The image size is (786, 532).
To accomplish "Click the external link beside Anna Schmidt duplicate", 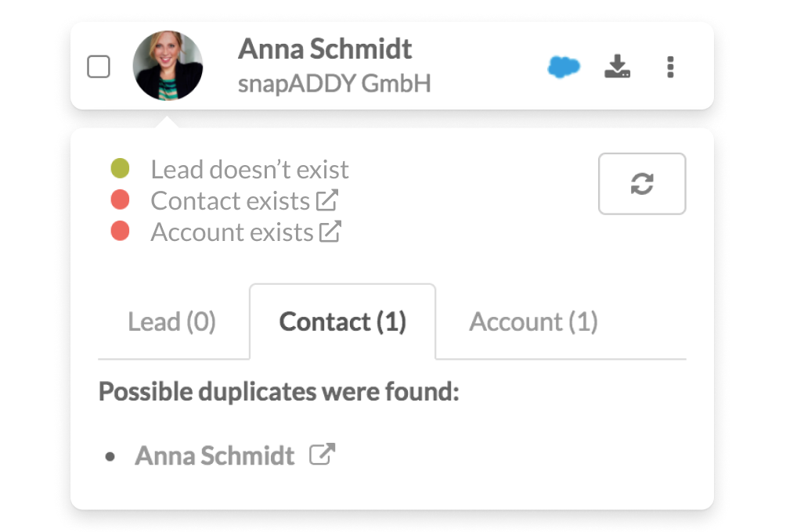I will [x=323, y=454].
